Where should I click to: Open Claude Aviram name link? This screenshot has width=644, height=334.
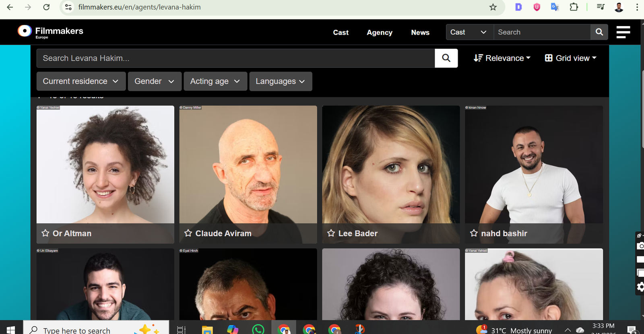[223, 233]
